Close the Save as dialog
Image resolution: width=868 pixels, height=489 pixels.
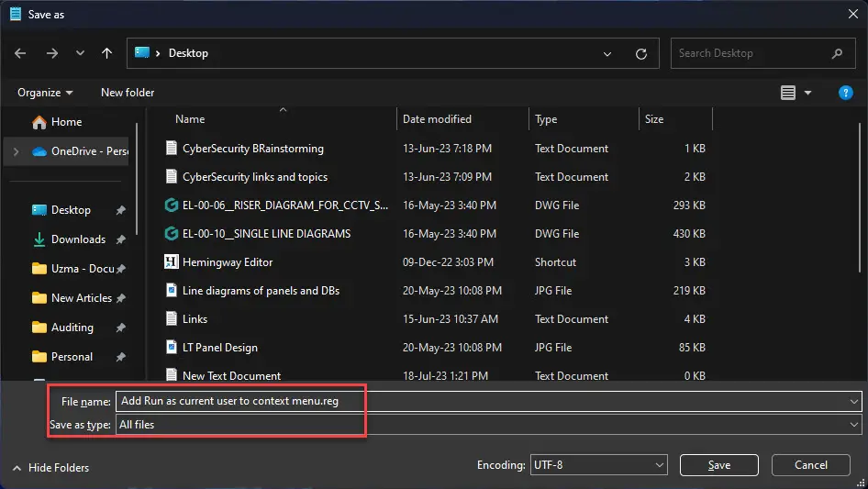pos(853,15)
